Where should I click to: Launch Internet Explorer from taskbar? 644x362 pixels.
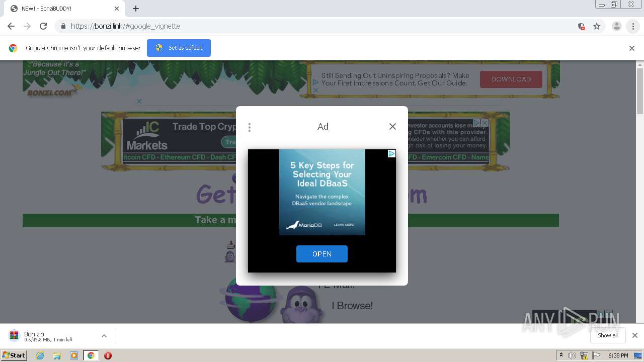[x=40, y=355]
